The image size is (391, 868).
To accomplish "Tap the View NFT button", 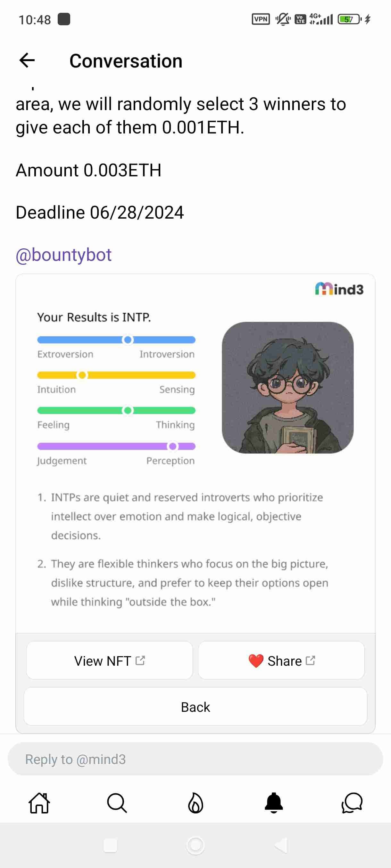I will click(x=110, y=661).
